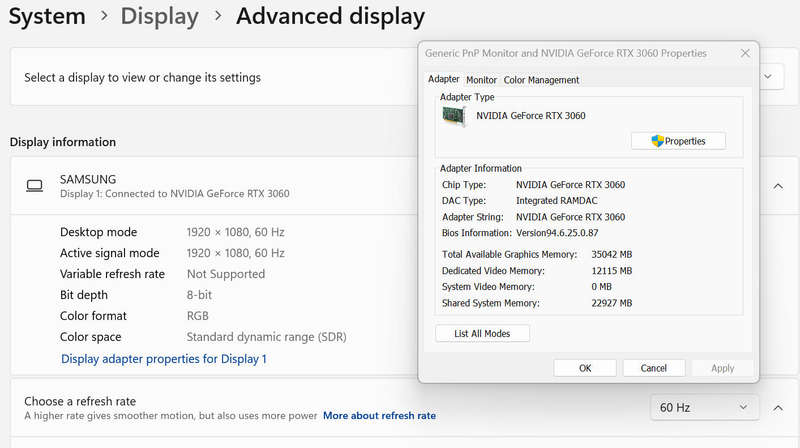Click the SAMSUNG display name
The height and width of the screenshot is (448, 800).
pos(88,180)
